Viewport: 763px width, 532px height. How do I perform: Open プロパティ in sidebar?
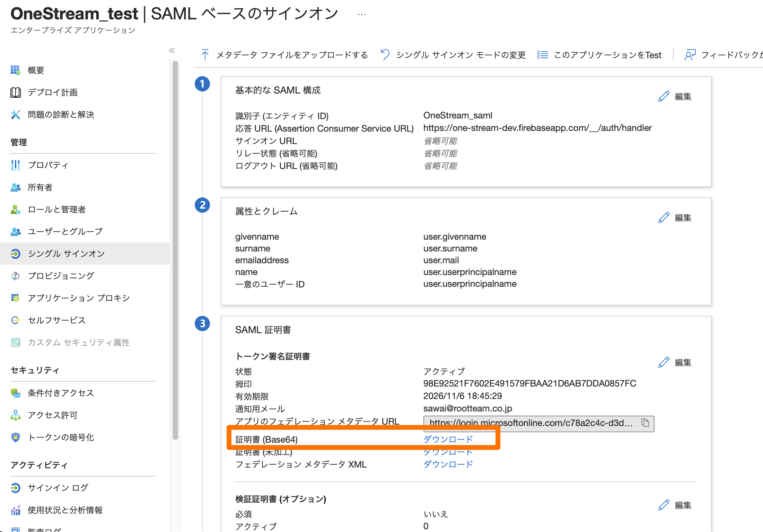[48, 165]
